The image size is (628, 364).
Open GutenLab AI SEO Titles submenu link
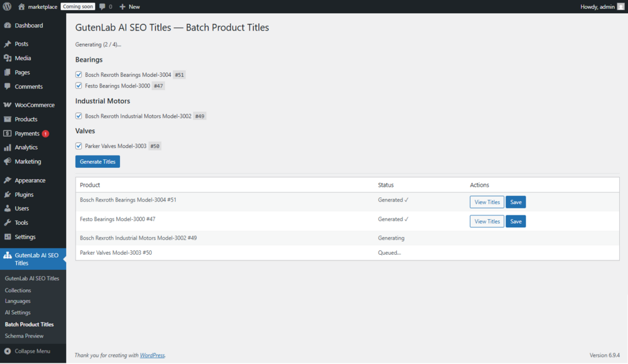32,278
